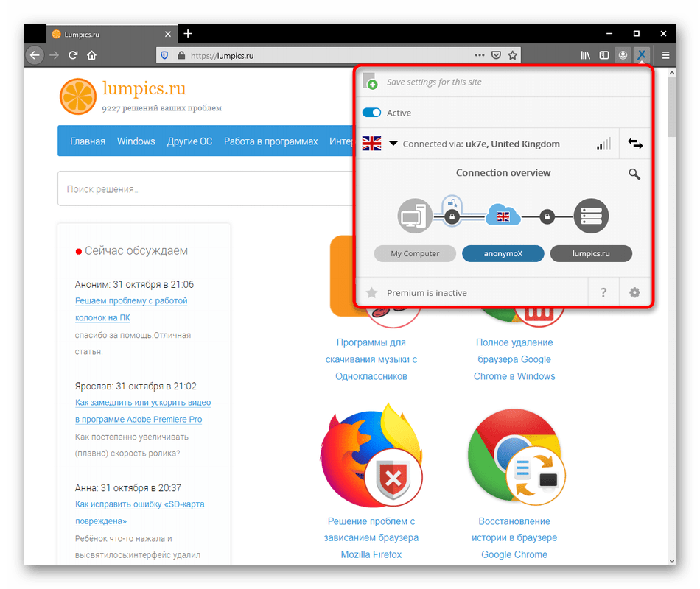Open Решаем проблему с работой колонок link

[131, 308]
